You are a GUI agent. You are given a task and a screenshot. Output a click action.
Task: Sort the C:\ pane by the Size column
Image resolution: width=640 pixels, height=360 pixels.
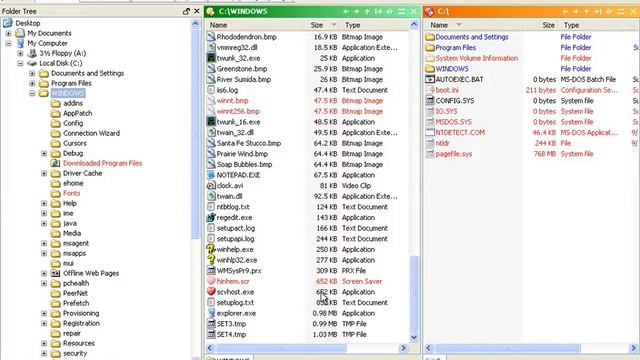pyautogui.click(x=541, y=25)
